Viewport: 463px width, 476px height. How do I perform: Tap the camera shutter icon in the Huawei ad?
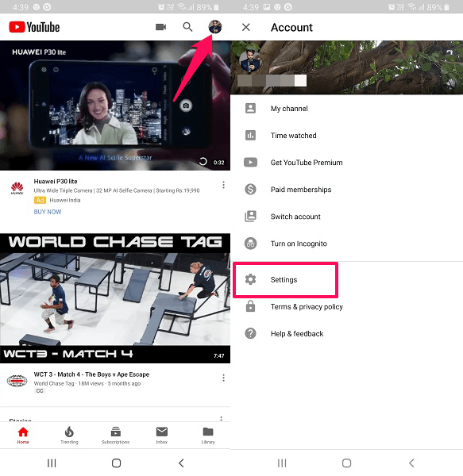[x=186, y=106]
